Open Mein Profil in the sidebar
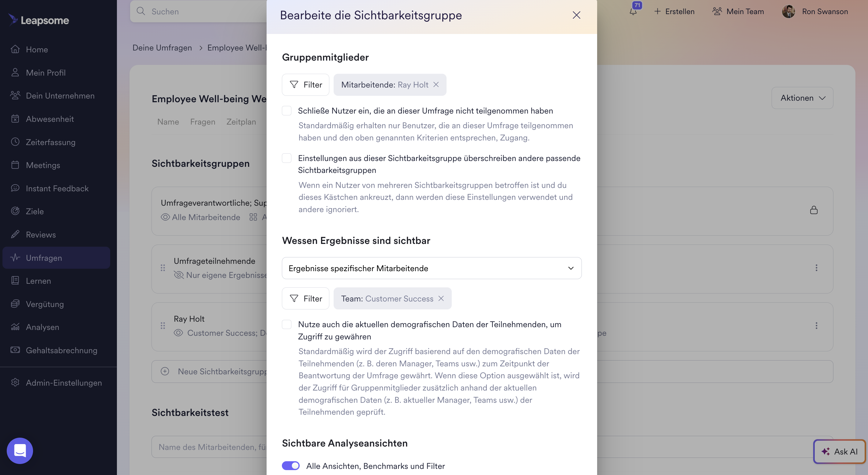This screenshot has height=475, width=868. (x=46, y=73)
